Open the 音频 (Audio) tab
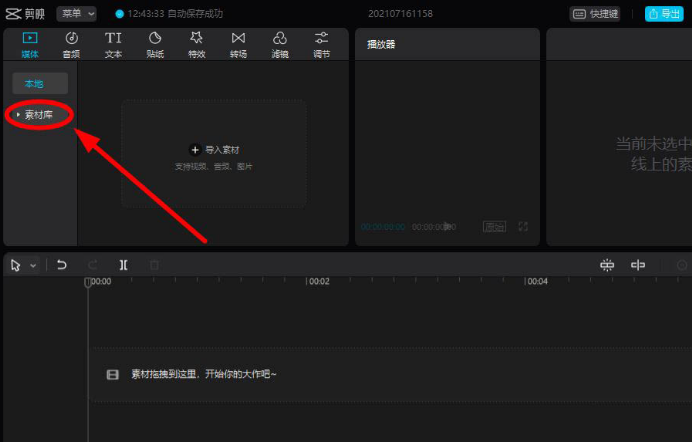 71,45
